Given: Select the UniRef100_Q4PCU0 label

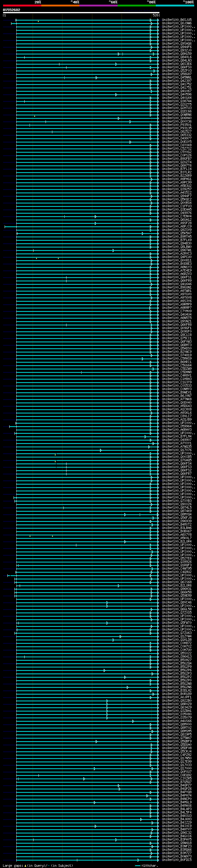Looking at the screenshot, I should click(x=177, y=257).
